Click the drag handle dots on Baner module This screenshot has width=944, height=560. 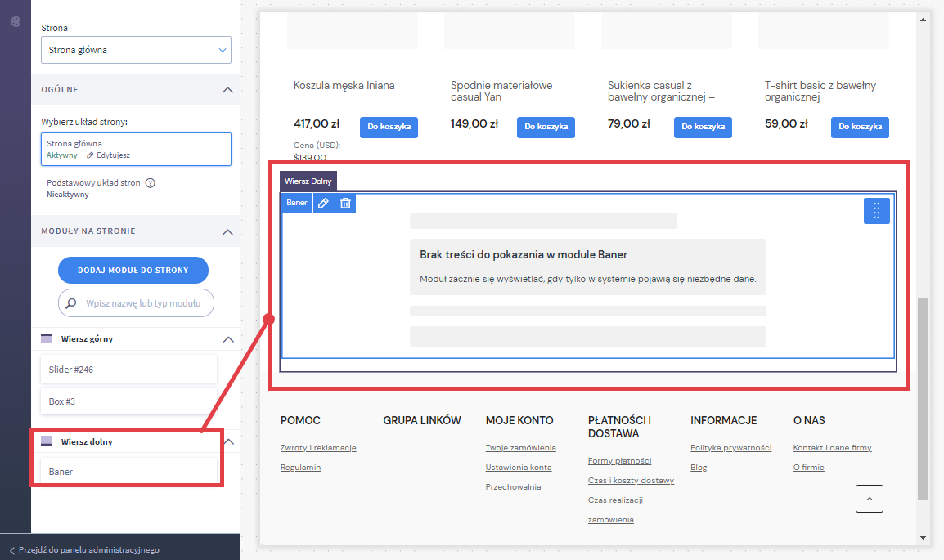click(x=876, y=211)
